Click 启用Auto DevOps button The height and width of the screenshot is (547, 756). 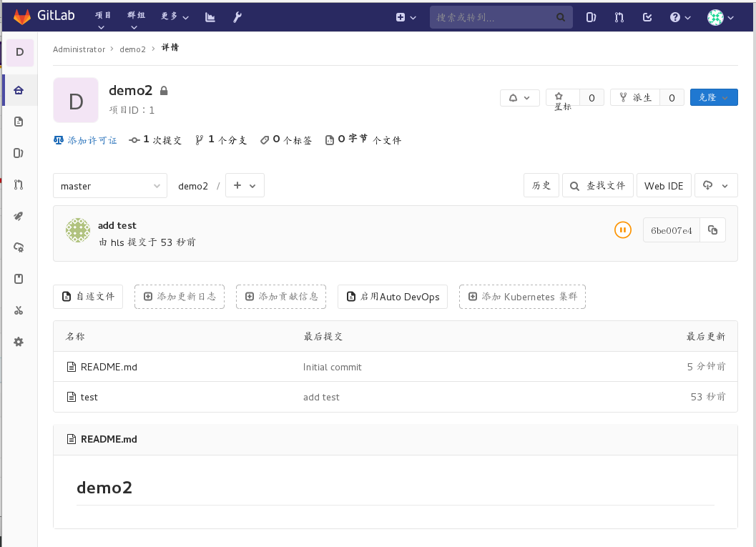(393, 297)
